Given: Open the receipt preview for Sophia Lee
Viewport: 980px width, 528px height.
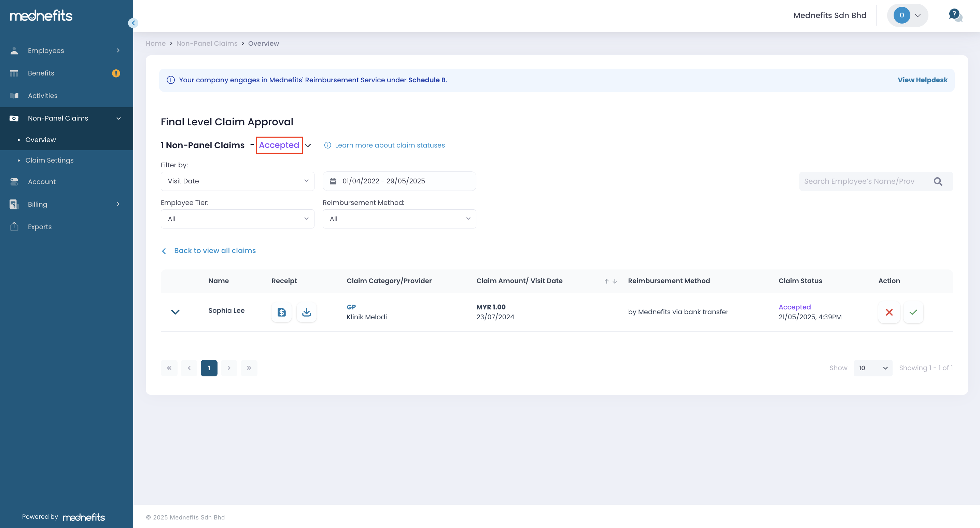Looking at the screenshot, I should (281, 312).
